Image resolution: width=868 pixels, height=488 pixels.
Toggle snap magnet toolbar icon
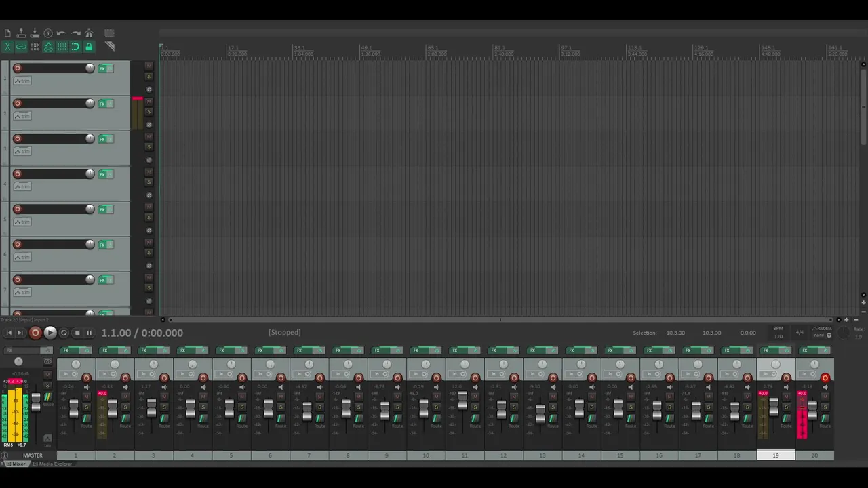coord(75,47)
